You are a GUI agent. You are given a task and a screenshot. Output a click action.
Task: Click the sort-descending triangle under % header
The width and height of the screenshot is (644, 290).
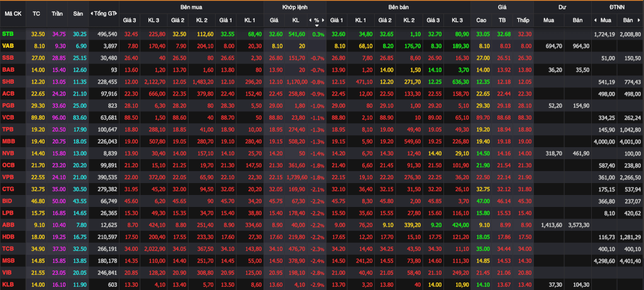(x=317, y=25)
